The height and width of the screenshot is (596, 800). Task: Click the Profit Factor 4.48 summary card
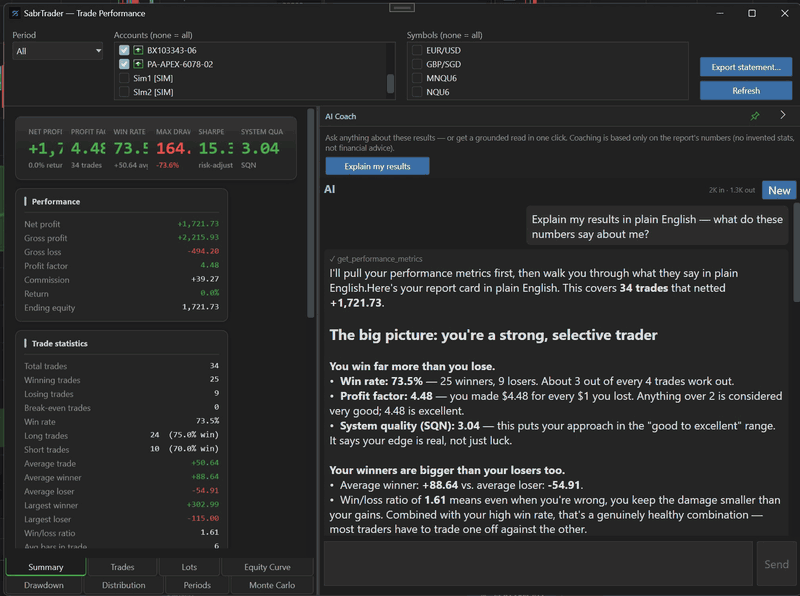[x=88, y=148]
